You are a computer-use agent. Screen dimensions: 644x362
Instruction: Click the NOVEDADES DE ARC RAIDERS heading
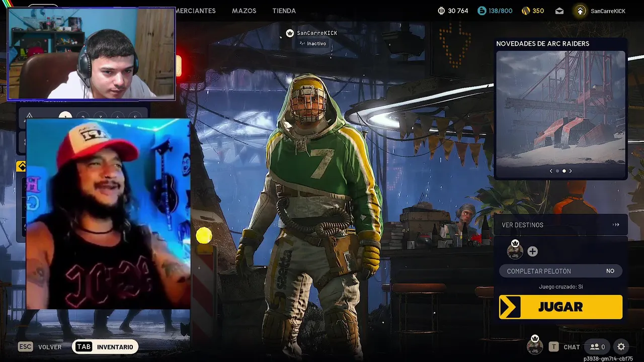542,44
